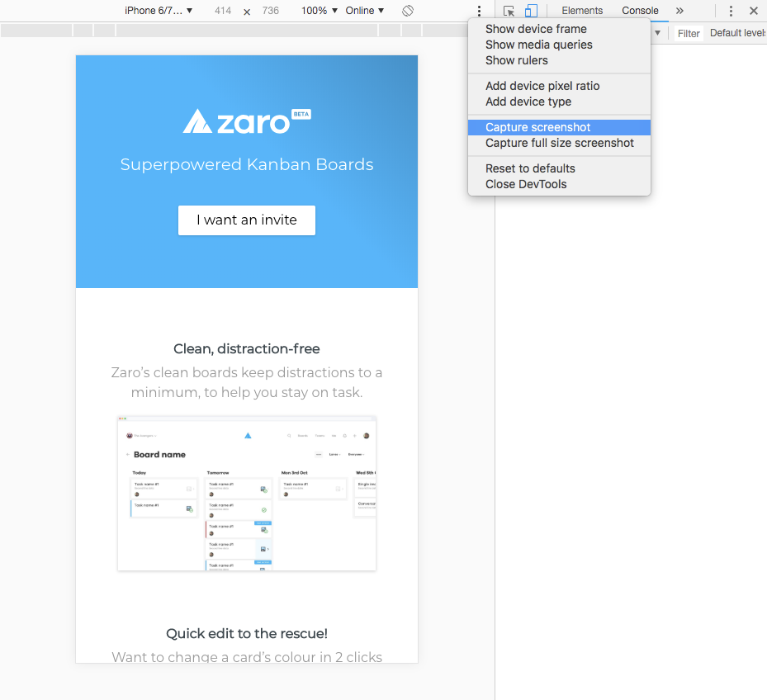Choose Capture screenshot

[x=559, y=127]
